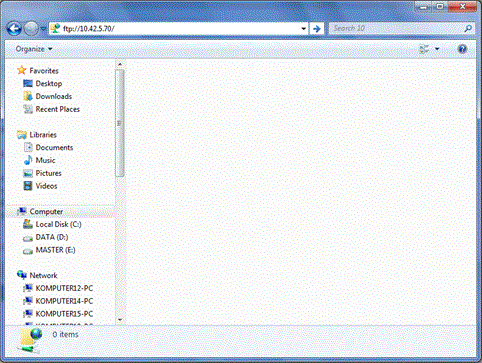Open the view options dropdown arrow
Viewport: 482px width, 363px height.
click(x=437, y=49)
